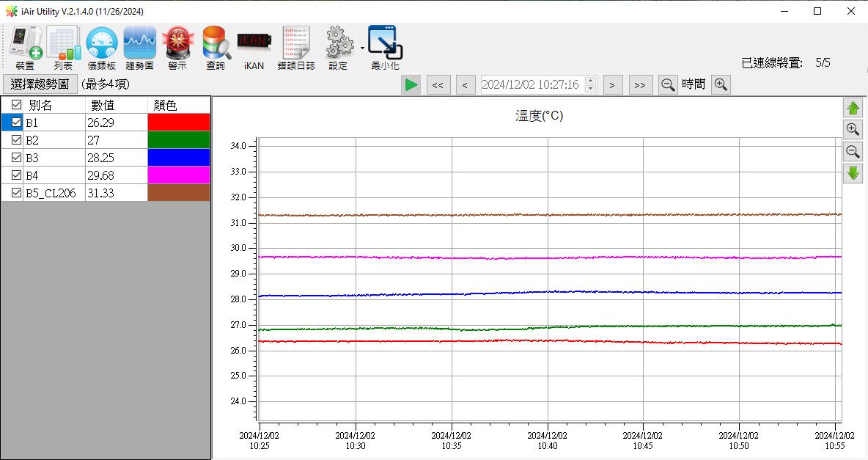Open the 警示 alarm icon
Screen dimensions: 868x460
point(177,47)
